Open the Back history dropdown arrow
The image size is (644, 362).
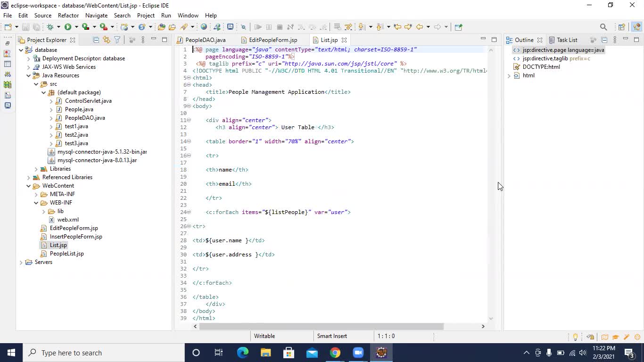[x=428, y=27]
